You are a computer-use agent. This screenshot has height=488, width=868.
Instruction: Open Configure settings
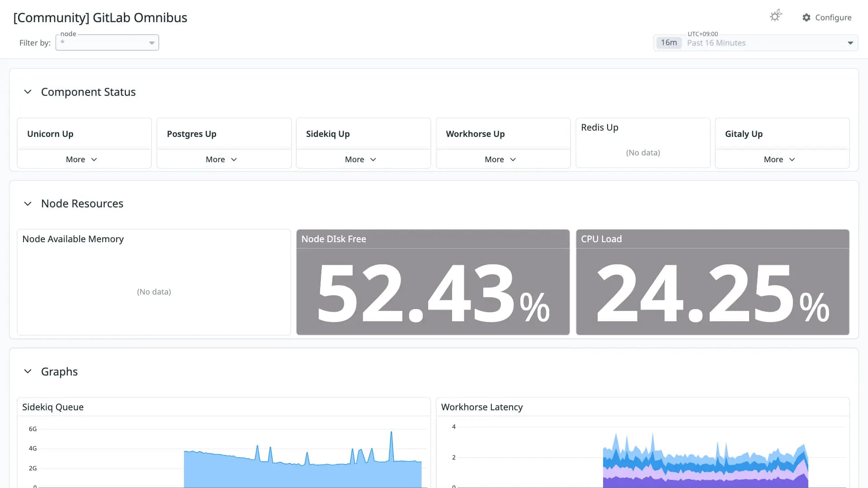point(827,18)
